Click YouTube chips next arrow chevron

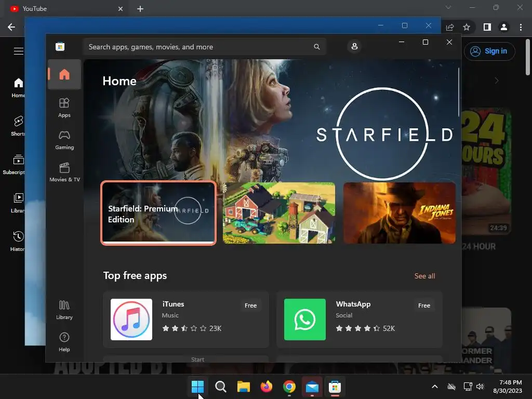pyautogui.click(x=497, y=81)
